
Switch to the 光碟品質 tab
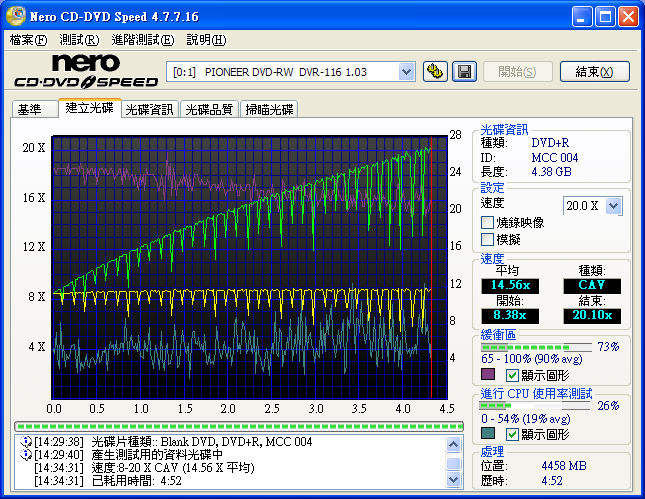(x=209, y=109)
